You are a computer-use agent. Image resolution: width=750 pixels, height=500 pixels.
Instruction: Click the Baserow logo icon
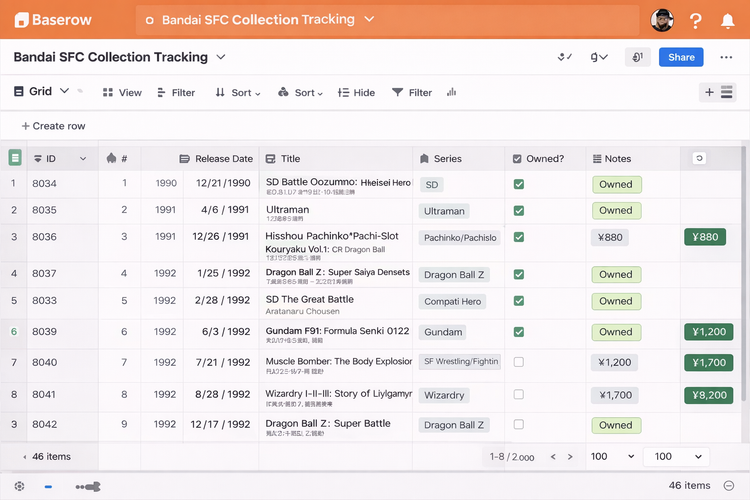(22, 20)
